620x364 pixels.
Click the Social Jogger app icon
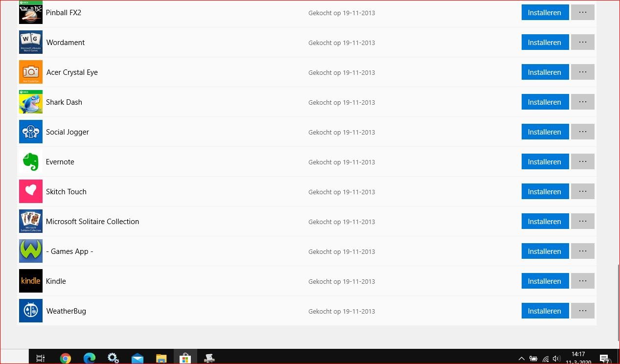[31, 132]
